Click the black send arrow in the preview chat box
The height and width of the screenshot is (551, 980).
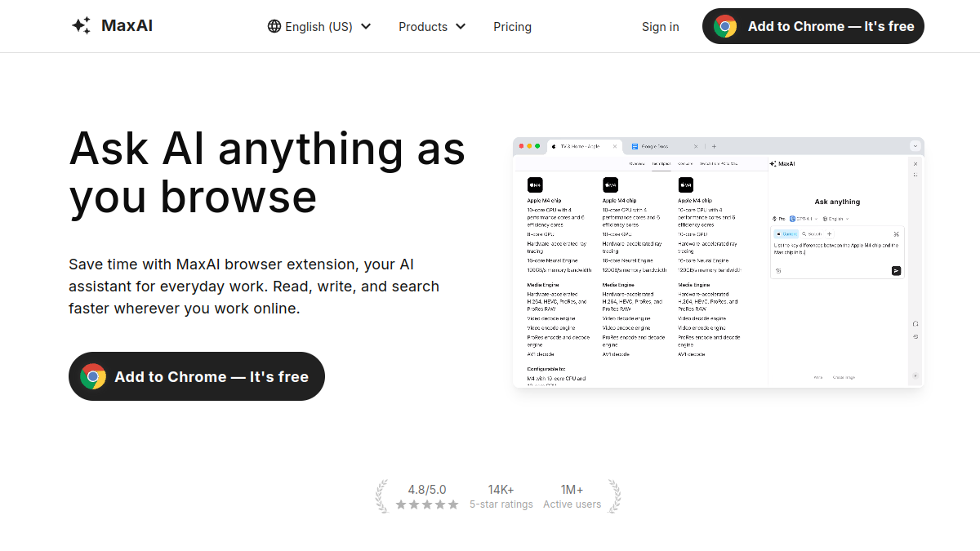[x=896, y=270]
